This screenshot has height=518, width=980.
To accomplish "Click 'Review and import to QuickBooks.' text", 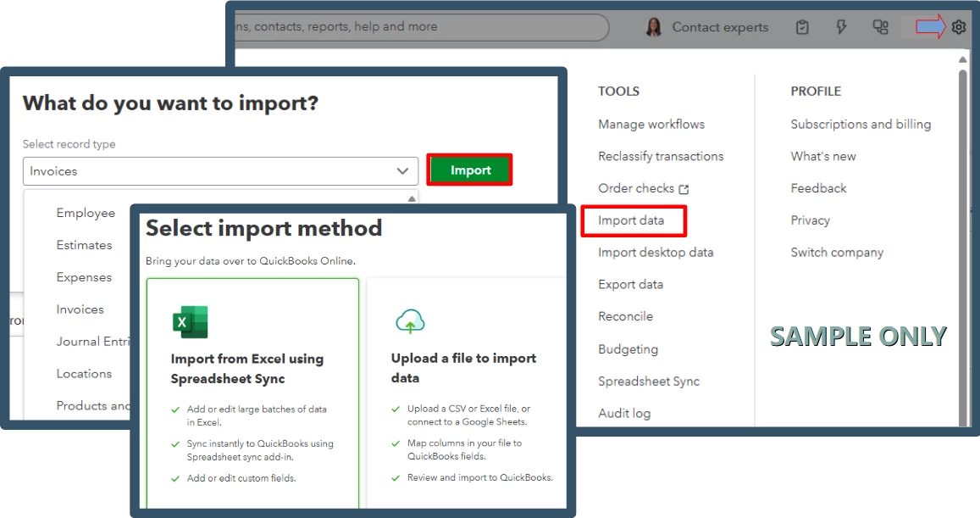I will [x=480, y=477].
